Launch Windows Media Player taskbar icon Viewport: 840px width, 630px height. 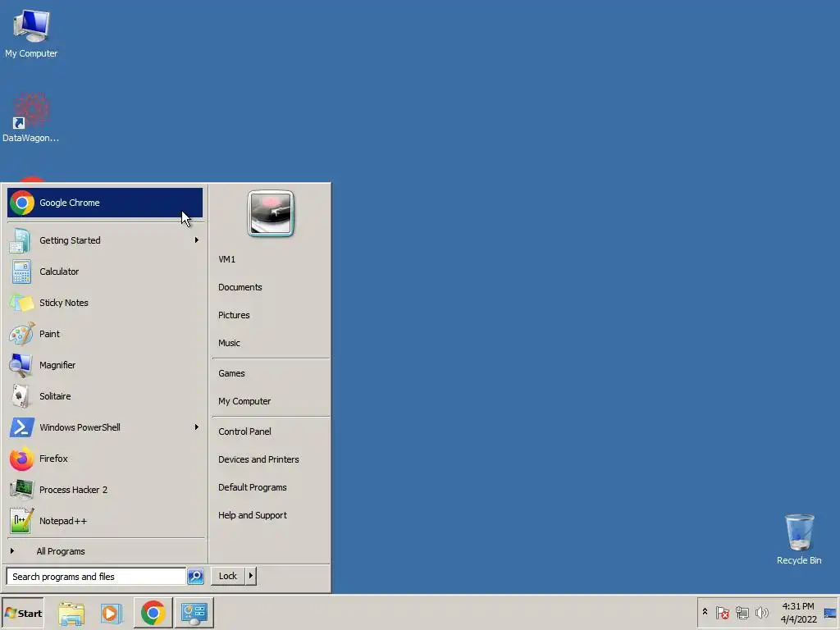coord(112,613)
